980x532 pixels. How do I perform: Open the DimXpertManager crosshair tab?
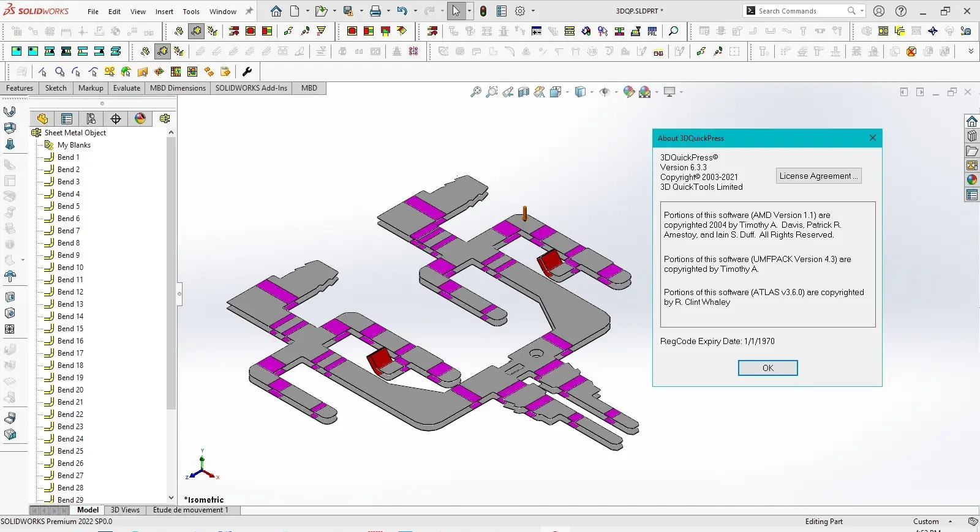click(116, 119)
